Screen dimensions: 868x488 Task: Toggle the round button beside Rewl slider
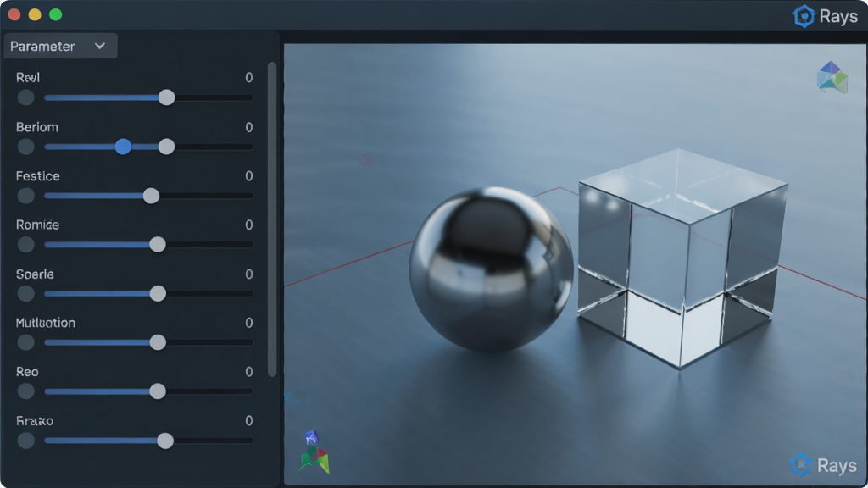(x=25, y=97)
